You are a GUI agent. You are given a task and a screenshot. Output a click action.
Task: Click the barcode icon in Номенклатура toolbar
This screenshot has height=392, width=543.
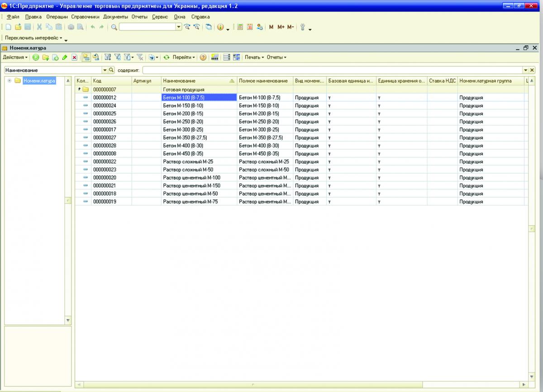(215, 57)
